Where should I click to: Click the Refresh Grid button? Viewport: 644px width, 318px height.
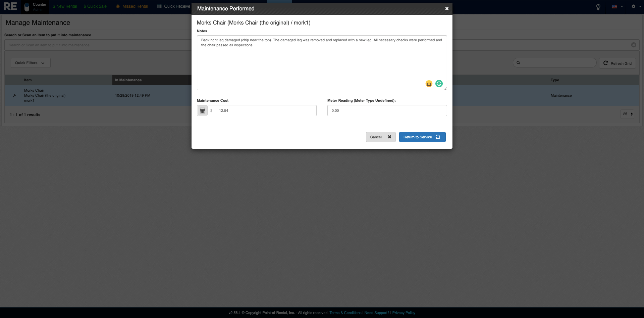pyautogui.click(x=617, y=63)
